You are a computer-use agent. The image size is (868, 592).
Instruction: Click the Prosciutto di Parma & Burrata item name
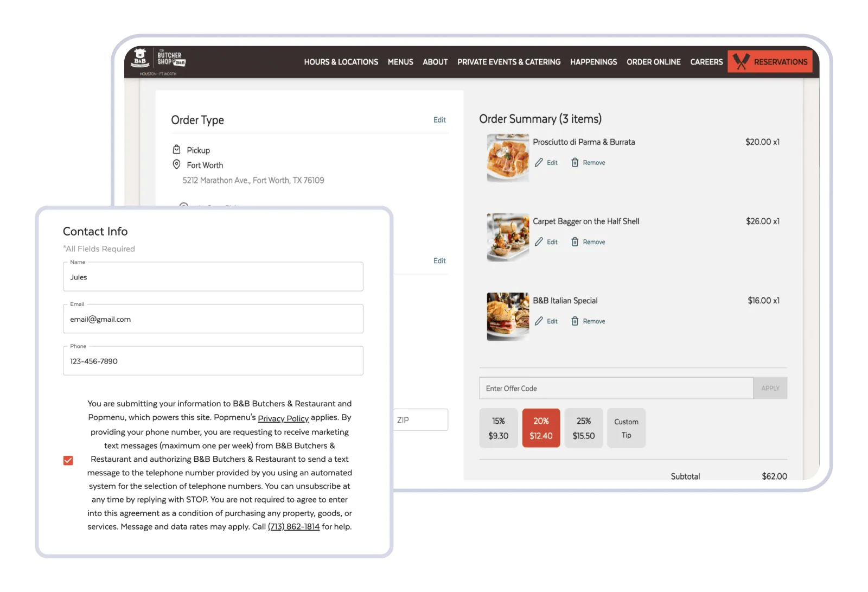click(584, 142)
